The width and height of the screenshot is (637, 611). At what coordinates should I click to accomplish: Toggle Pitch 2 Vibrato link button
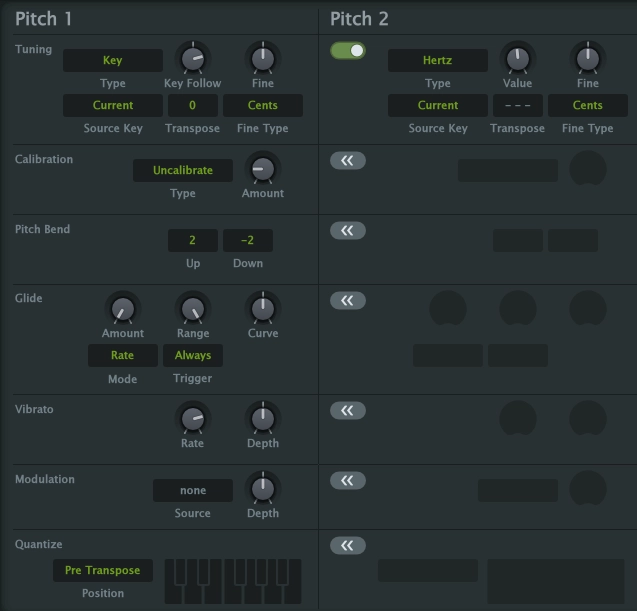(x=348, y=410)
